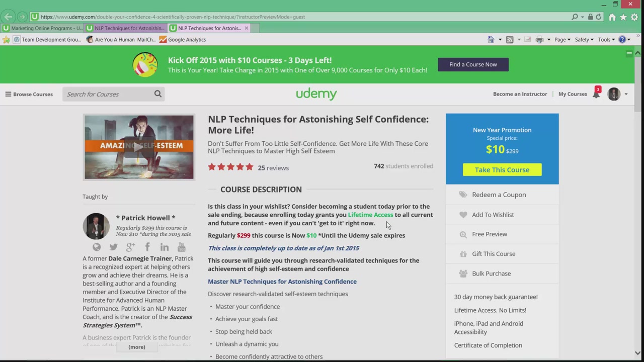Click Bulk Purchase

492,274
